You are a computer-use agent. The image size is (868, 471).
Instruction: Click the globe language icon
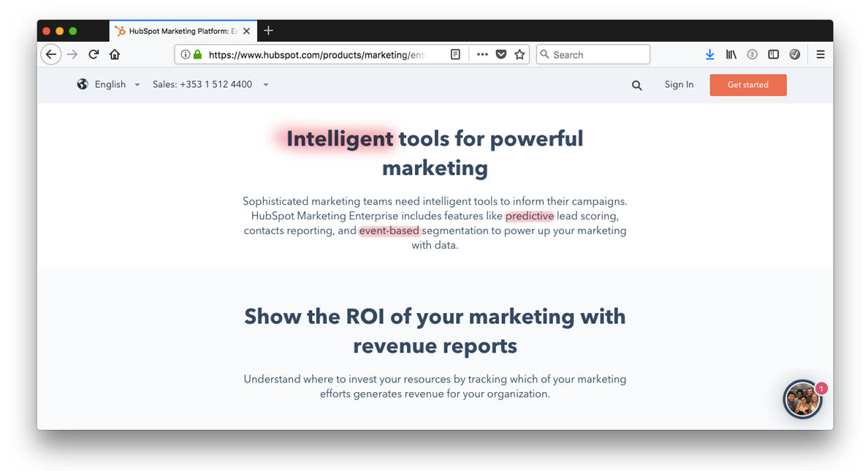[83, 84]
